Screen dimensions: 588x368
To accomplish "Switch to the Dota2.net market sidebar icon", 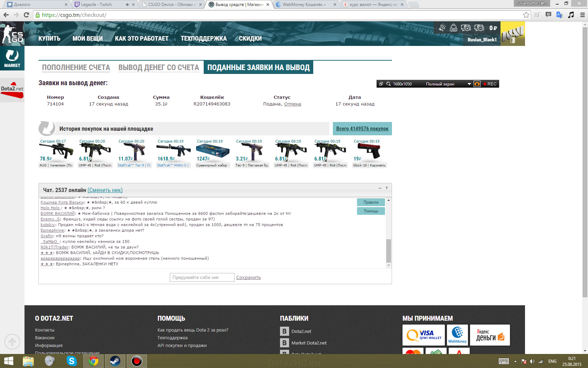I will [x=12, y=90].
